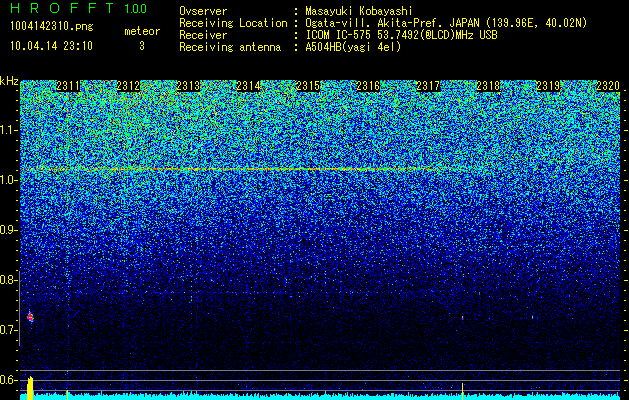Click the 0.7 kHz axis label
The image size is (629, 400).
pyautogui.click(x=8, y=330)
